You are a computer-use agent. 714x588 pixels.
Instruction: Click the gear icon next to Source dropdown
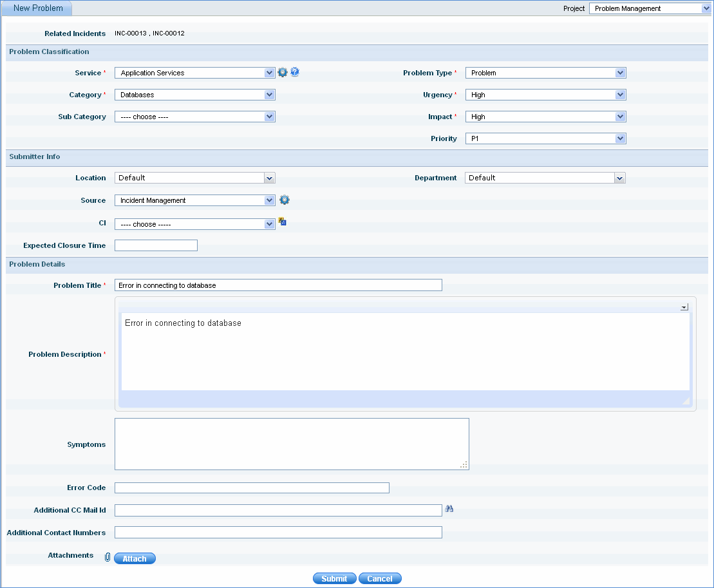(x=285, y=200)
